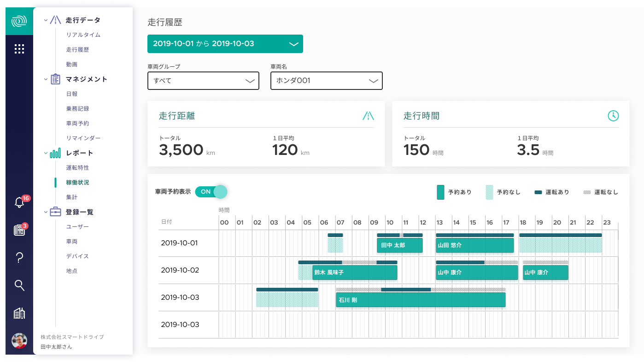Select the company building icon in sidebar
Screen dimensions: 644x362
point(19,313)
